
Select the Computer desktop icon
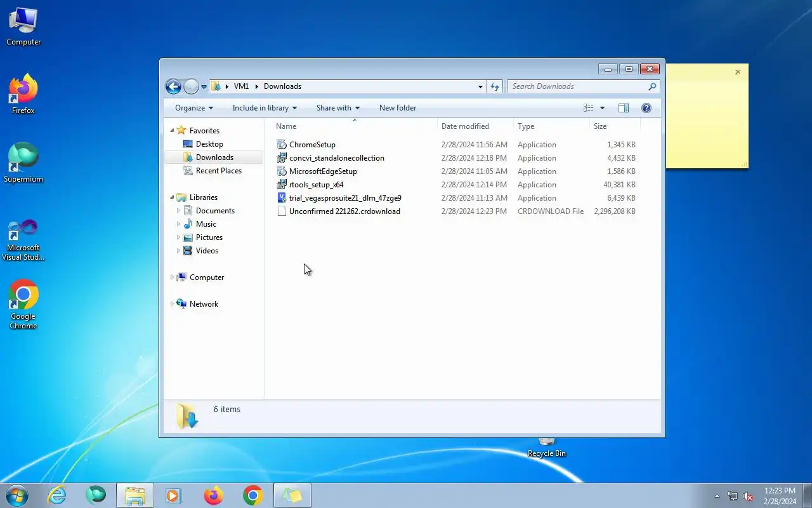click(x=23, y=27)
